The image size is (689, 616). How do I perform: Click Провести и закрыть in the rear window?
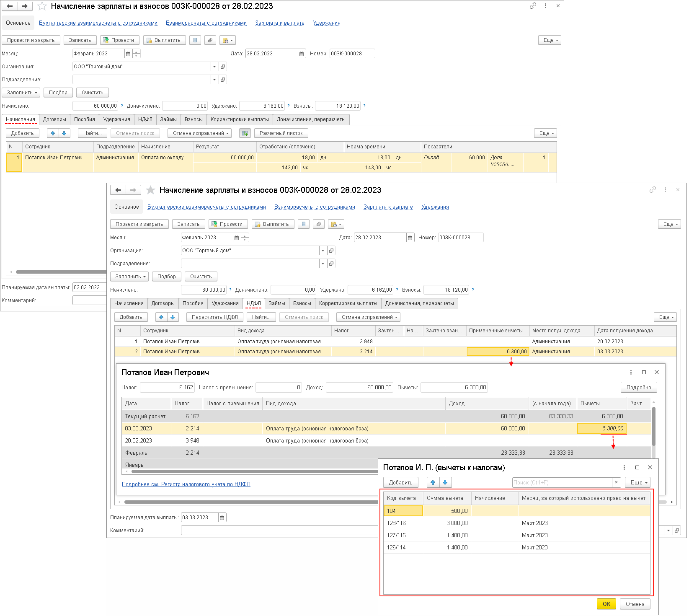(x=31, y=40)
